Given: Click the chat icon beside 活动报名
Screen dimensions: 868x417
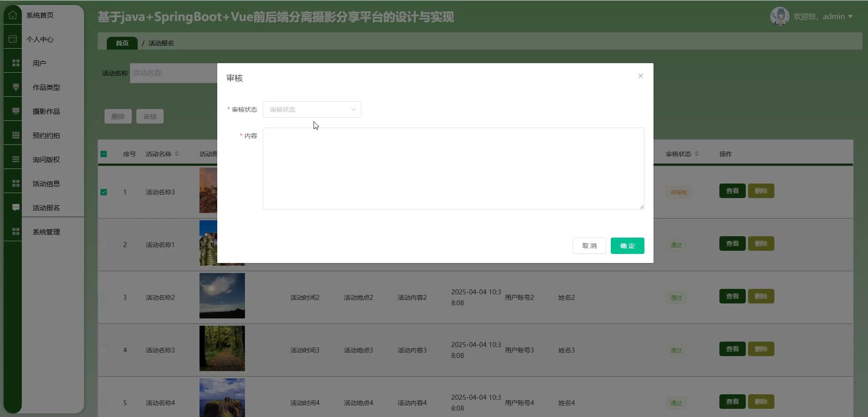Looking at the screenshot, I should click(x=16, y=208).
